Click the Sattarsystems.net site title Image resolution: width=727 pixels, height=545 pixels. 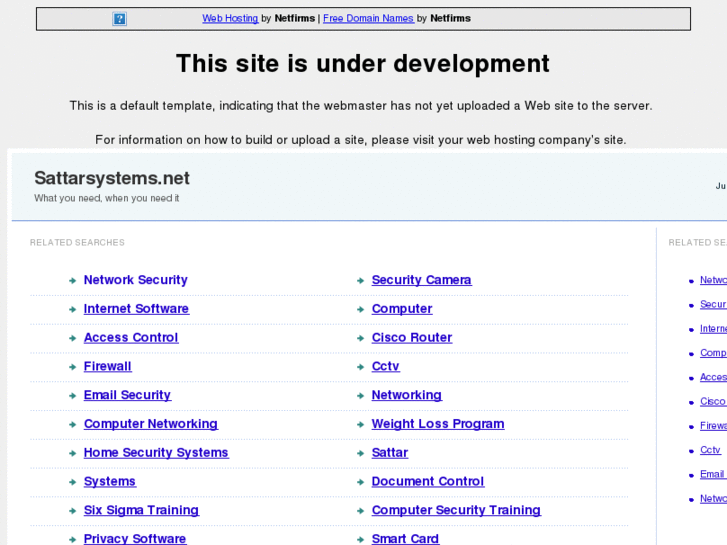(112, 178)
